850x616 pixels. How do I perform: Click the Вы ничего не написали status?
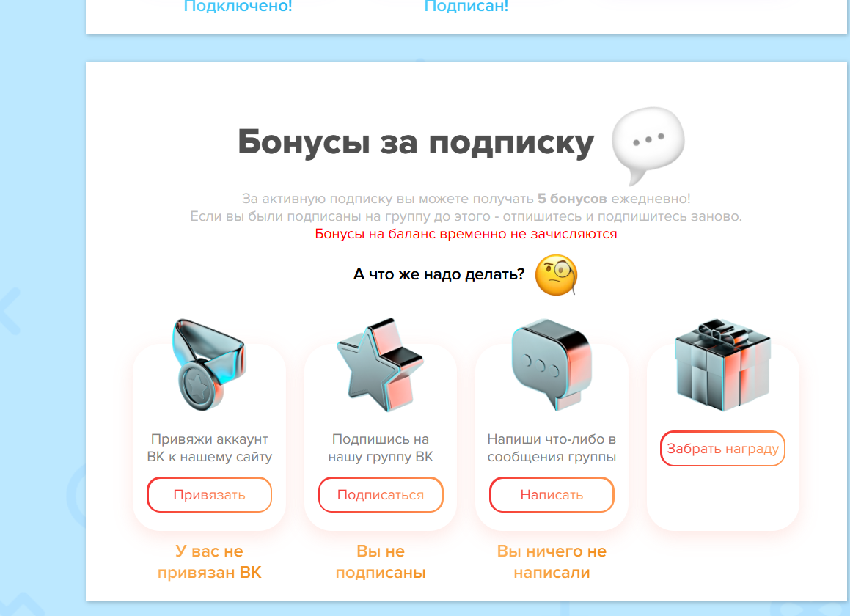pos(552,562)
